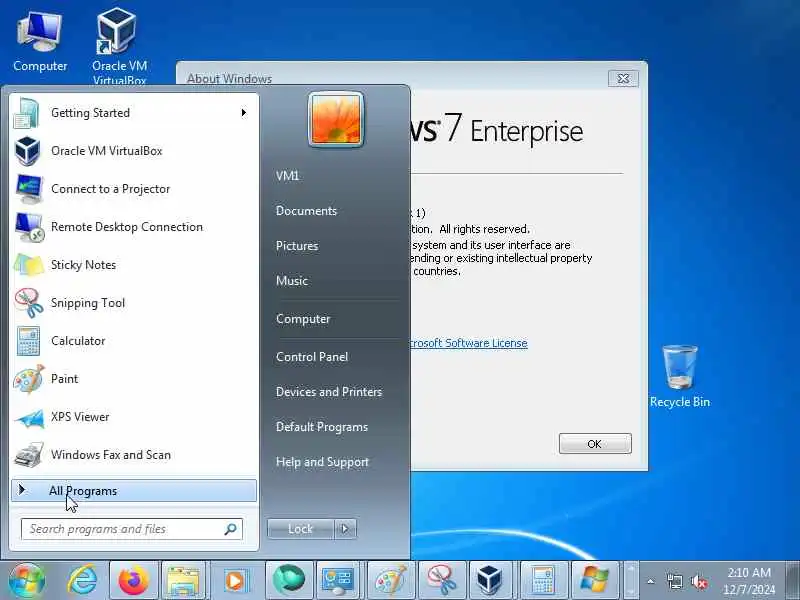Image resolution: width=800 pixels, height=600 pixels.
Task: Open the Microsoft Software License link
Action: (x=468, y=343)
